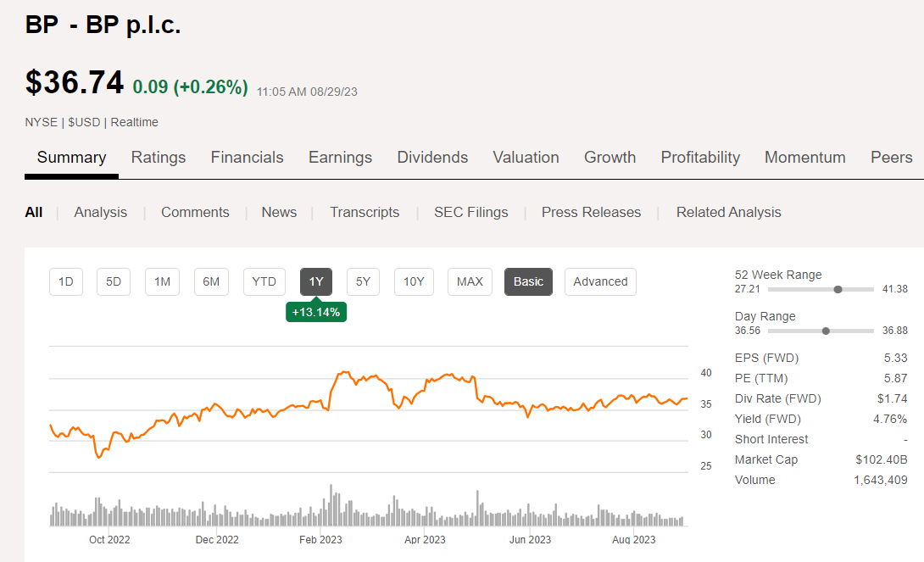Open Press Releases list

click(x=591, y=212)
